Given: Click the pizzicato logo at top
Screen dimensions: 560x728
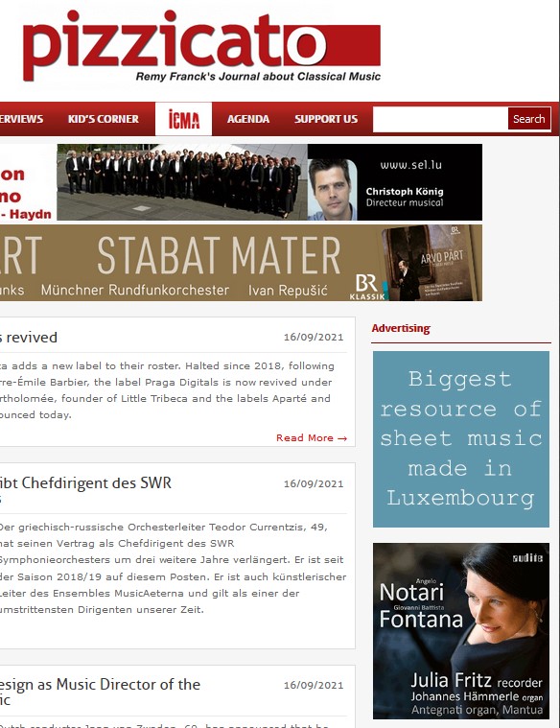Looking at the screenshot, I should tap(201, 46).
